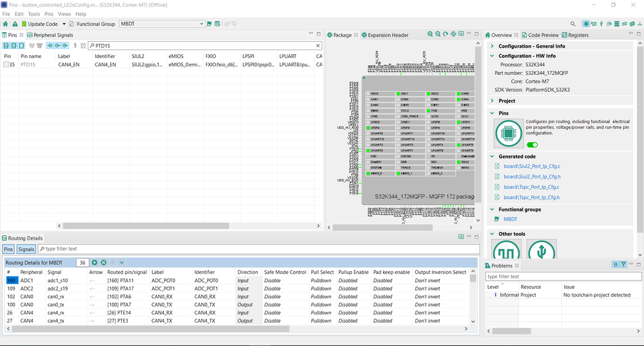Zoom out on the package view
The height and width of the screenshot is (346, 644).
click(x=438, y=34)
